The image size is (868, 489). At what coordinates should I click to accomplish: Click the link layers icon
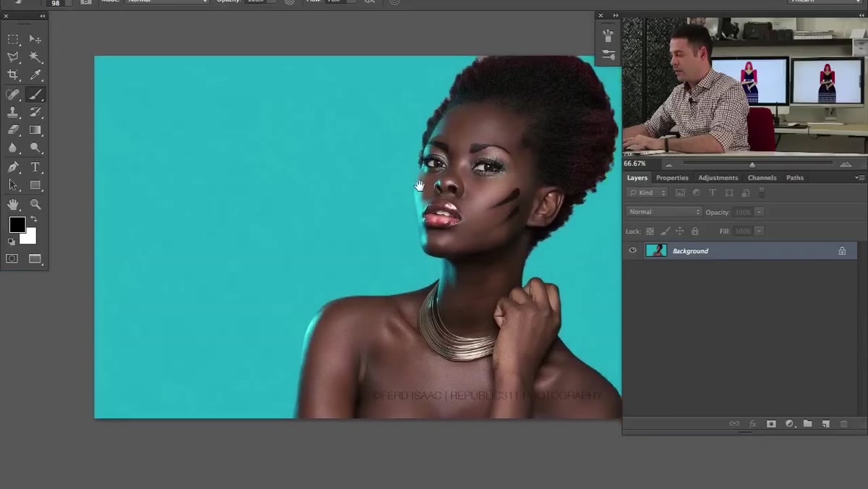pyautogui.click(x=734, y=424)
